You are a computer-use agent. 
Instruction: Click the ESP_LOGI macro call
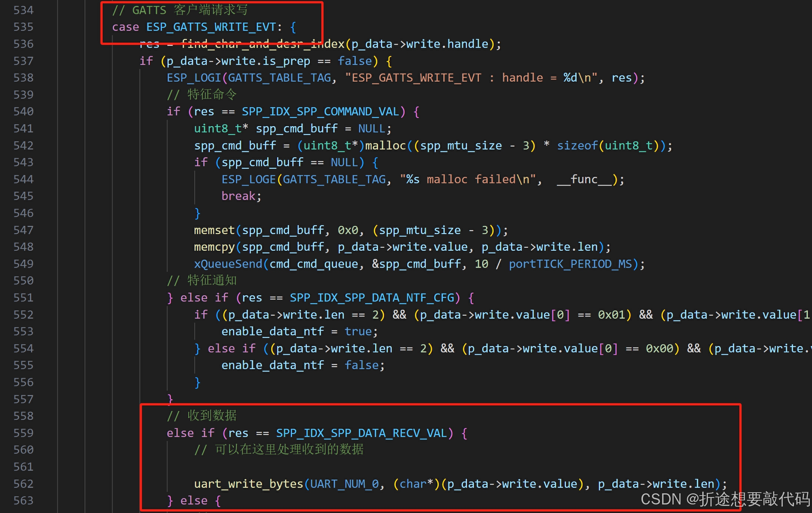[194, 78]
